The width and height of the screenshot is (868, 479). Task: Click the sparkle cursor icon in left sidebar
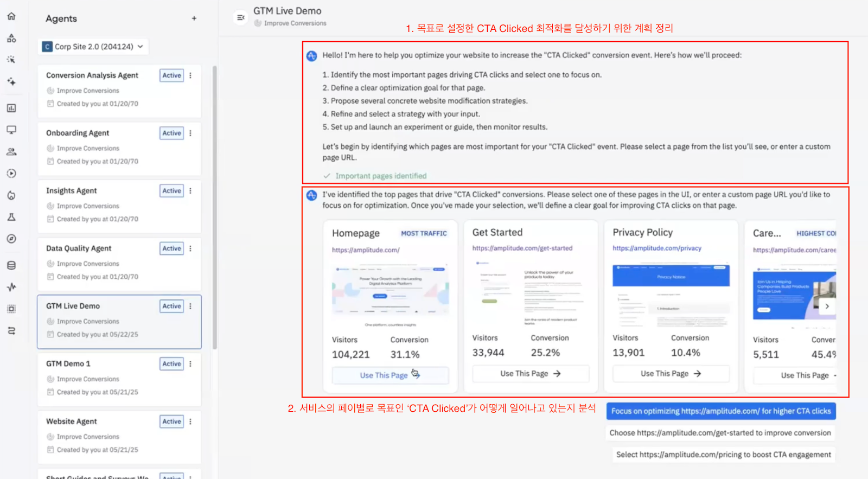point(11,60)
